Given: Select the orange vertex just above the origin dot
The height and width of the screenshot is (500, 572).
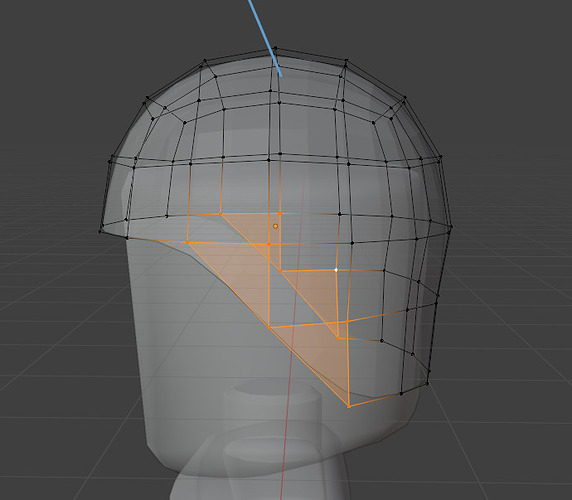Looking at the screenshot, I should point(280,213).
